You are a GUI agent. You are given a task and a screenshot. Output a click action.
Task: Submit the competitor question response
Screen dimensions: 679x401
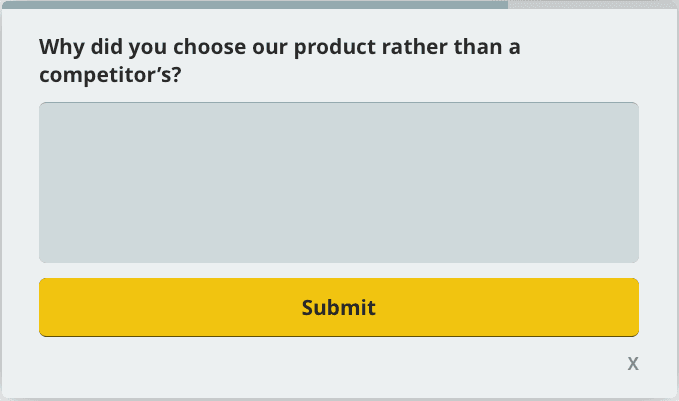click(x=338, y=307)
